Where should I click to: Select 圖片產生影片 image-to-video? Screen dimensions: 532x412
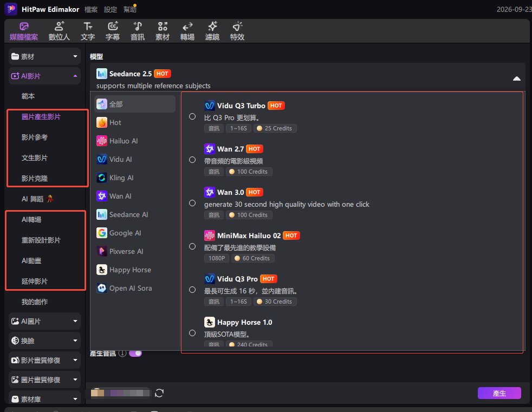click(x=41, y=117)
